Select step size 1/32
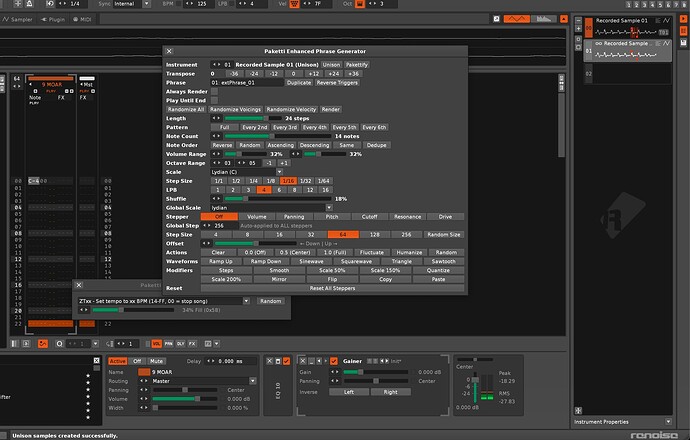Image resolution: width=690 pixels, height=440 pixels. 305,181
